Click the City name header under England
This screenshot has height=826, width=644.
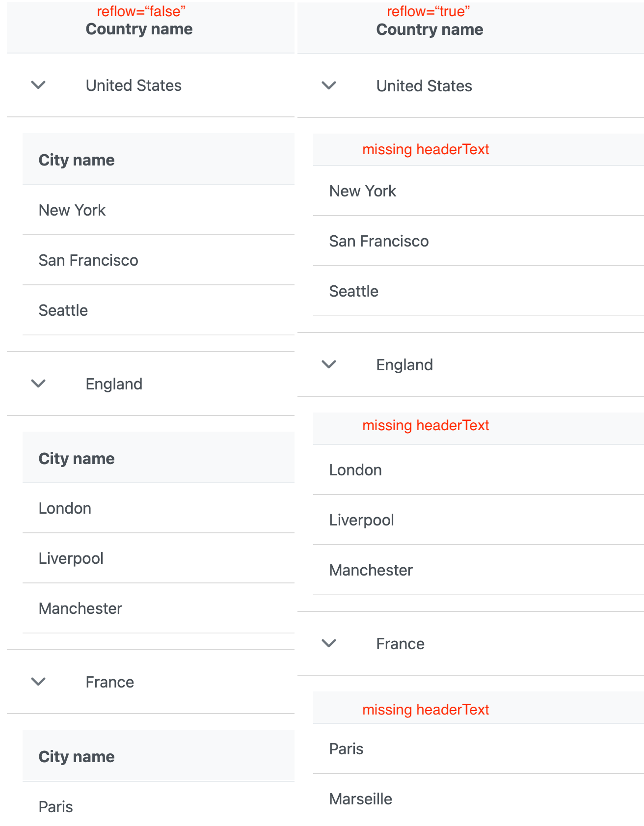coord(77,458)
